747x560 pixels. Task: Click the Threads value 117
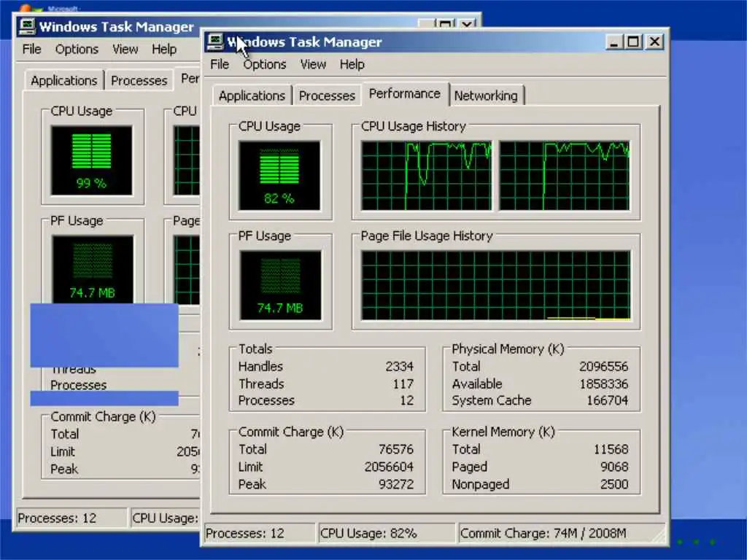point(403,384)
